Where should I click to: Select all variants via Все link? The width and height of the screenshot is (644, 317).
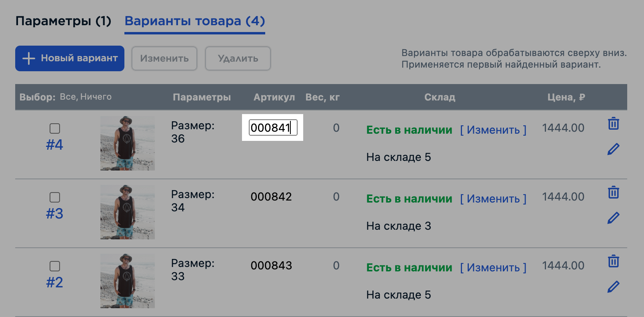click(x=68, y=97)
